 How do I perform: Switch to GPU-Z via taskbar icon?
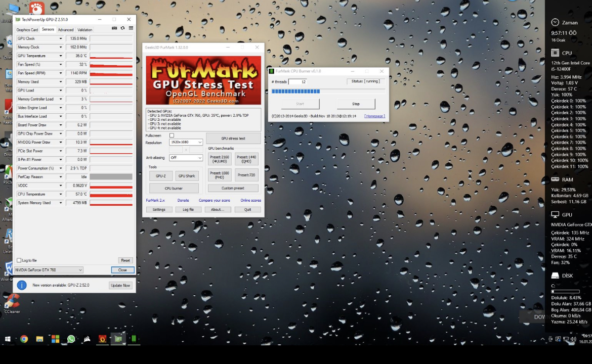pyautogui.click(x=118, y=339)
